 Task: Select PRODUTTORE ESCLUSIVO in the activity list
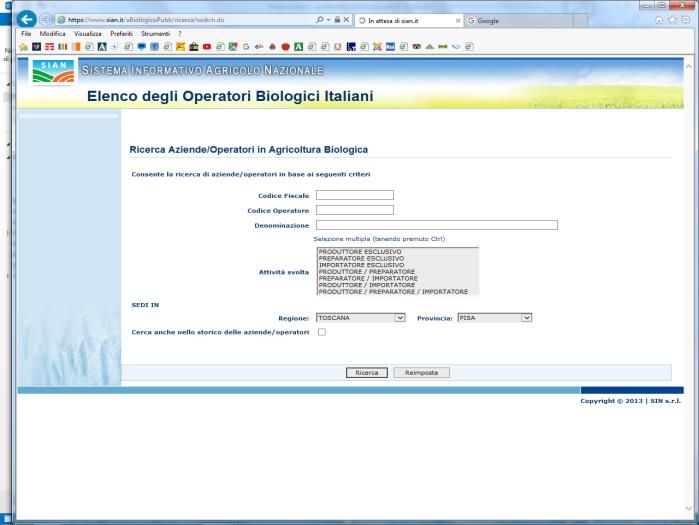click(x=360, y=251)
